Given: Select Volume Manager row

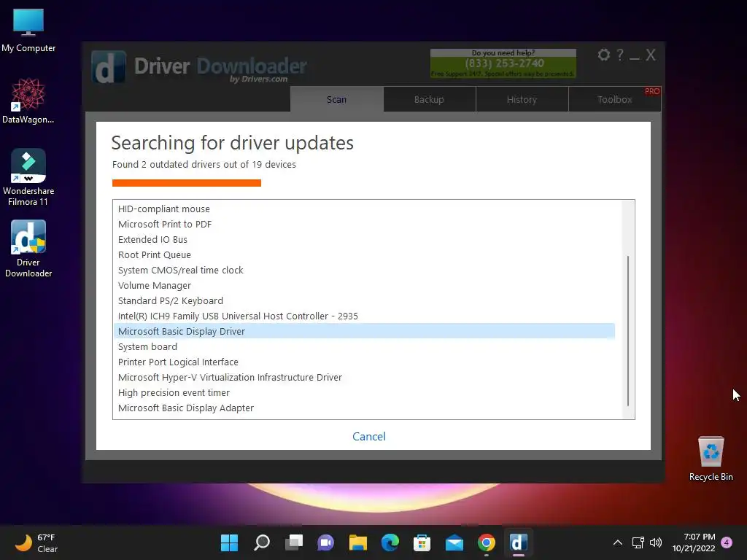Looking at the screenshot, I should (365, 285).
